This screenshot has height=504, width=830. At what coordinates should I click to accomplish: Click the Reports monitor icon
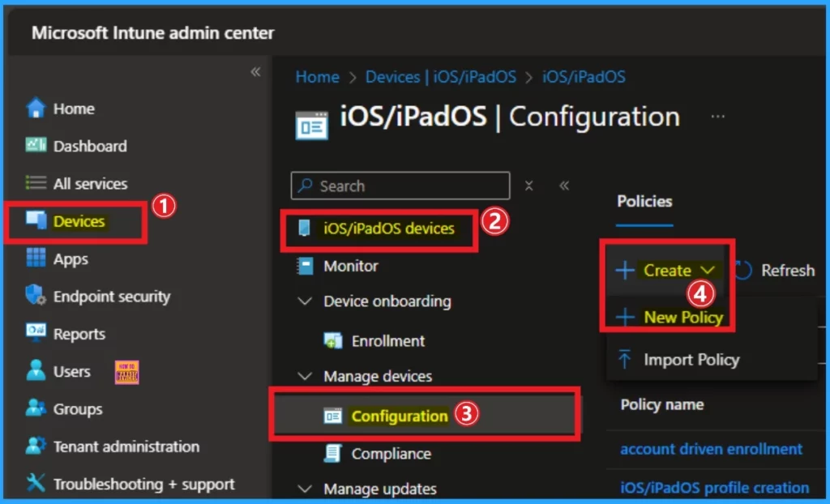(36, 332)
